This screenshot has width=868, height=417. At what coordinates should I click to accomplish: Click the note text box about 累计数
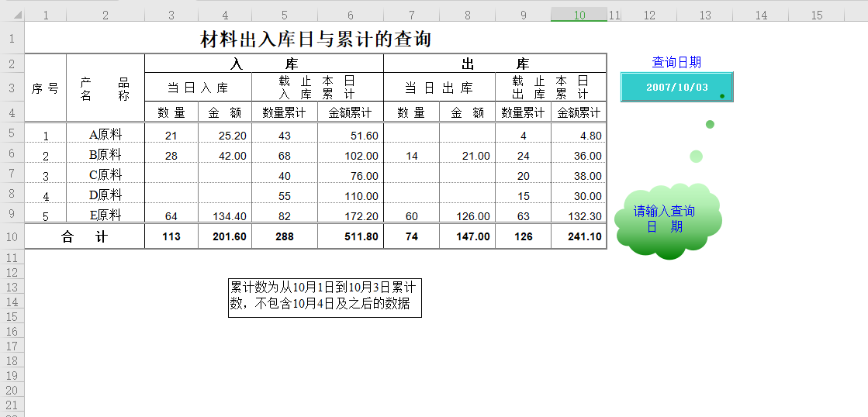point(324,298)
